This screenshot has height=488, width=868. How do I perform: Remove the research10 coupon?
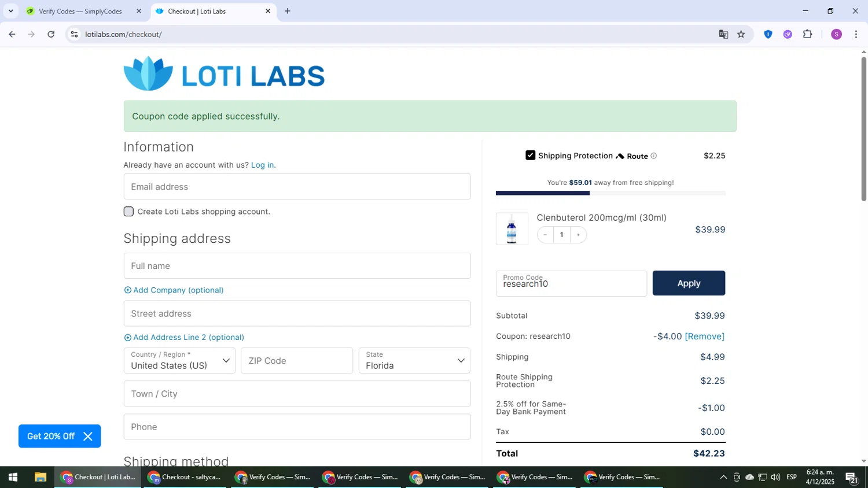705,337
